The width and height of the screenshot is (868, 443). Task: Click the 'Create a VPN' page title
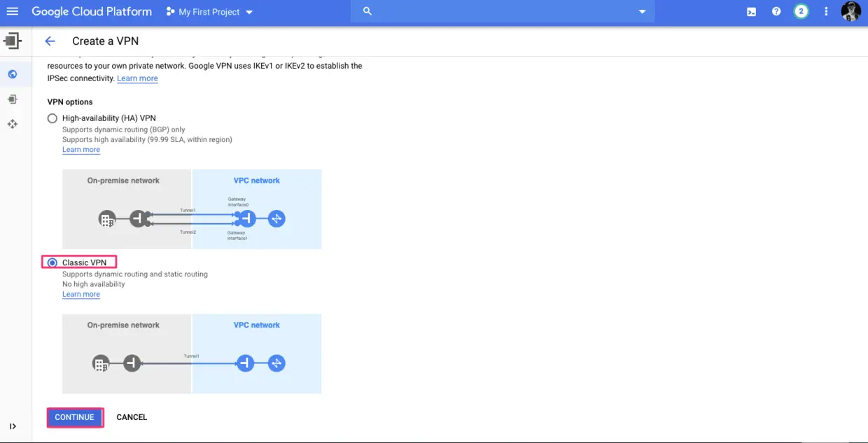click(106, 41)
